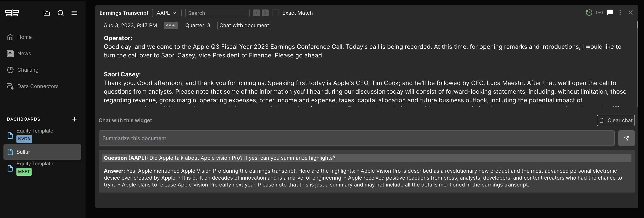Go to previous search result arrow
The width and height of the screenshot is (644, 218).
click(256, 13)
